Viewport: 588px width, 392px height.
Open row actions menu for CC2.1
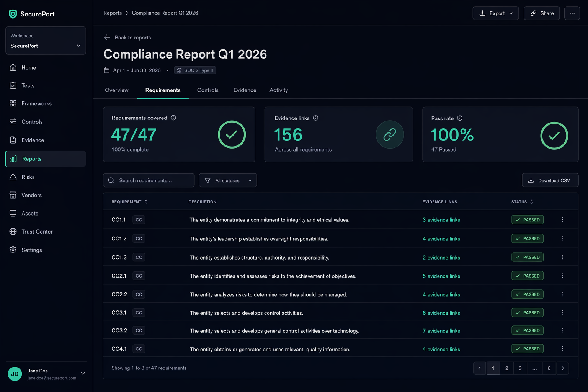point(562,276)
